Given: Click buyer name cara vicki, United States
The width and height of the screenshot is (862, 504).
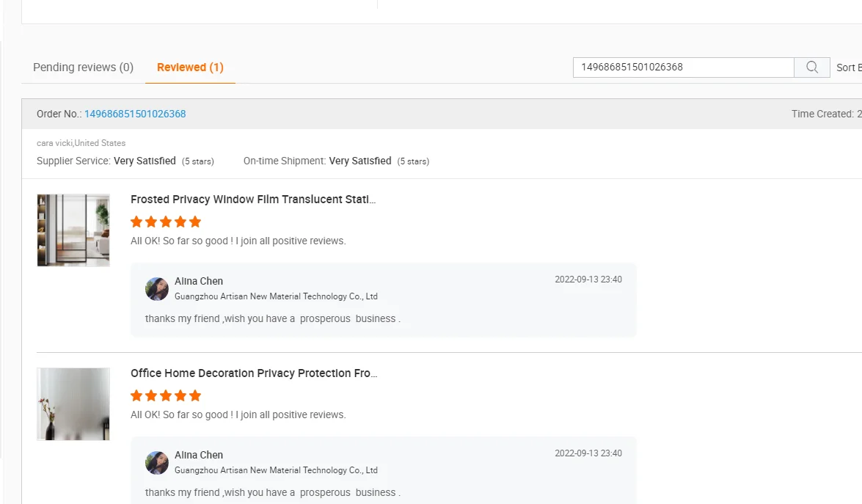Looking at the screenshot, I should tap(81, 143).
